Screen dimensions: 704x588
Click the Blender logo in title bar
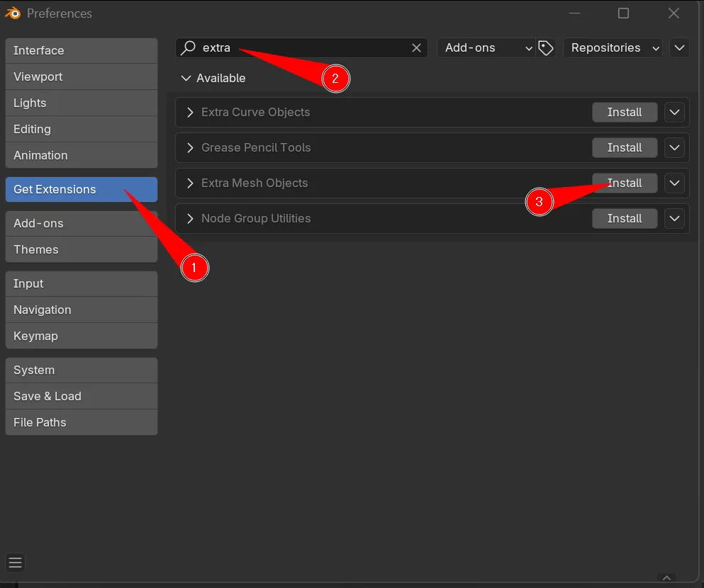point(13,13)
